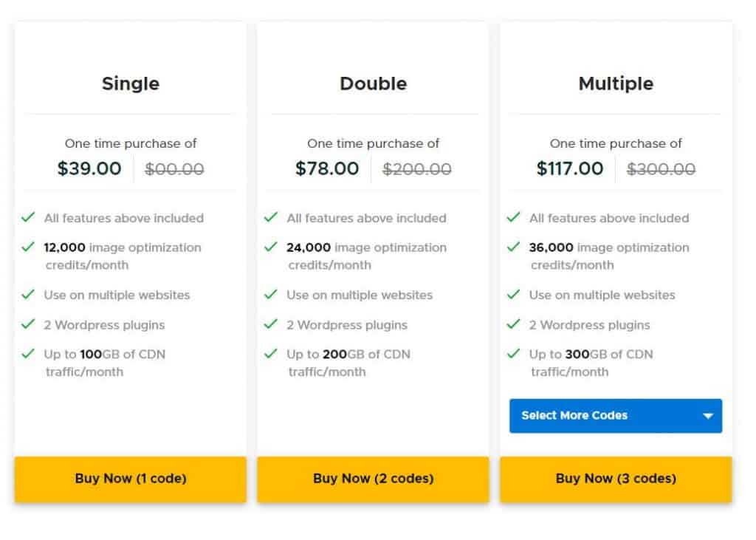
Task: Click checkmark beside Single's 12,000 image credits
Action: (x=28, y=247)
